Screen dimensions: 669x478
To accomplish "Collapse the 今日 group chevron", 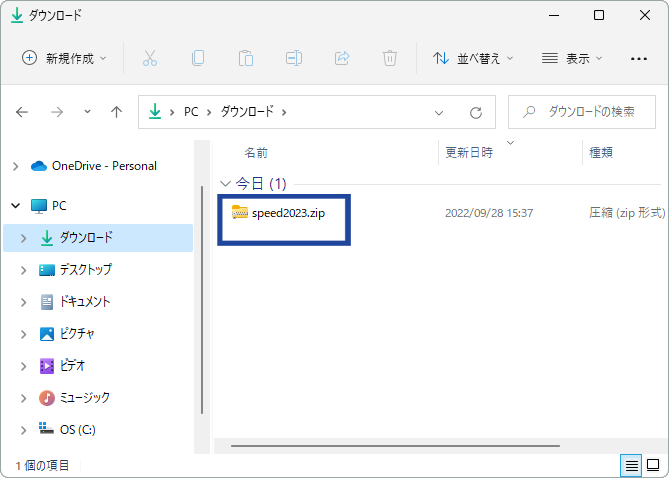I will (225, 184).
